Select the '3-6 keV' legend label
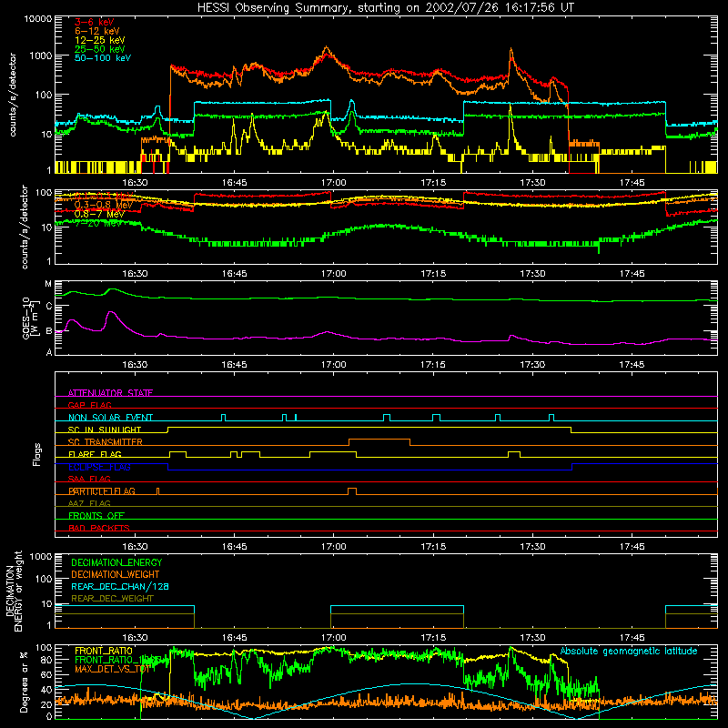728x728 pixels. tap(95, 22)
